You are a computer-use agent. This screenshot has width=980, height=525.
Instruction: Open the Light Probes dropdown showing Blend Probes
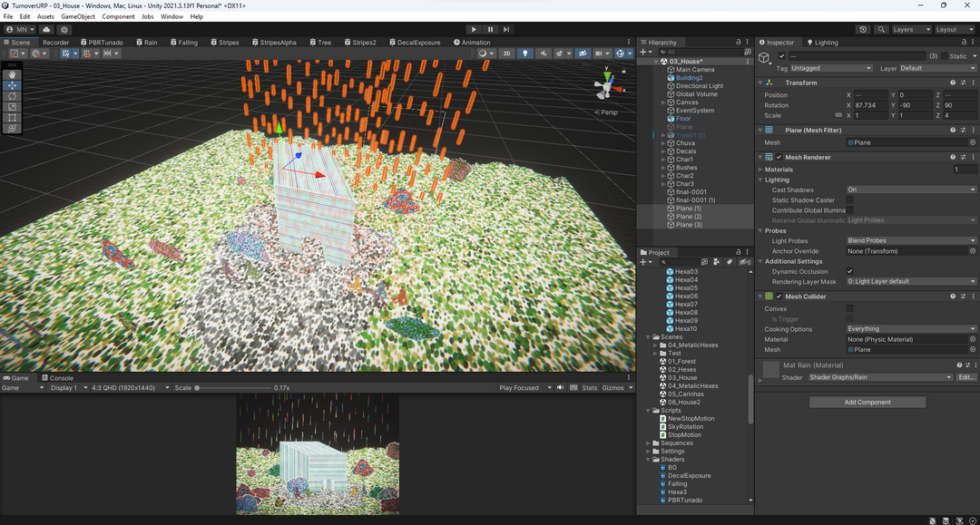911,240
